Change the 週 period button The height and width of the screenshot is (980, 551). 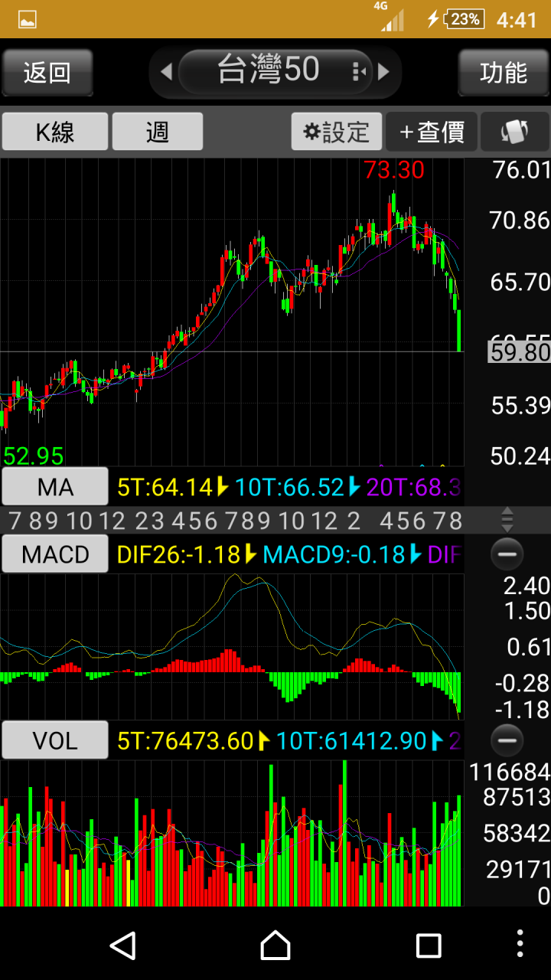pyautogui.click(x=158, y=132)
